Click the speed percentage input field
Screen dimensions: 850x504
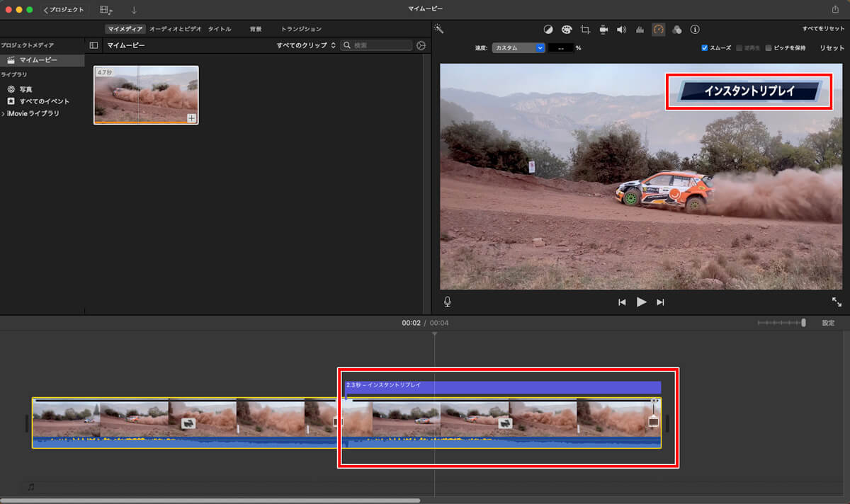[561, 48]
